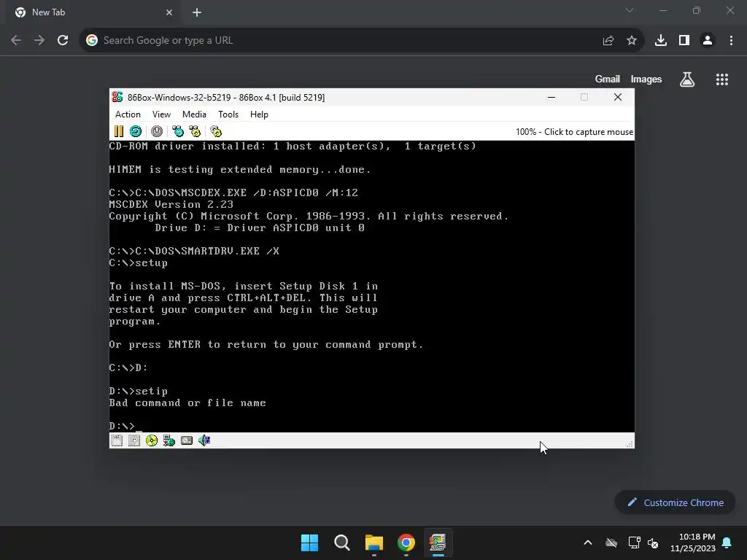Share this page icon in address bar
Viewport: 747px width, 560px height.
(x=608, y=41)
